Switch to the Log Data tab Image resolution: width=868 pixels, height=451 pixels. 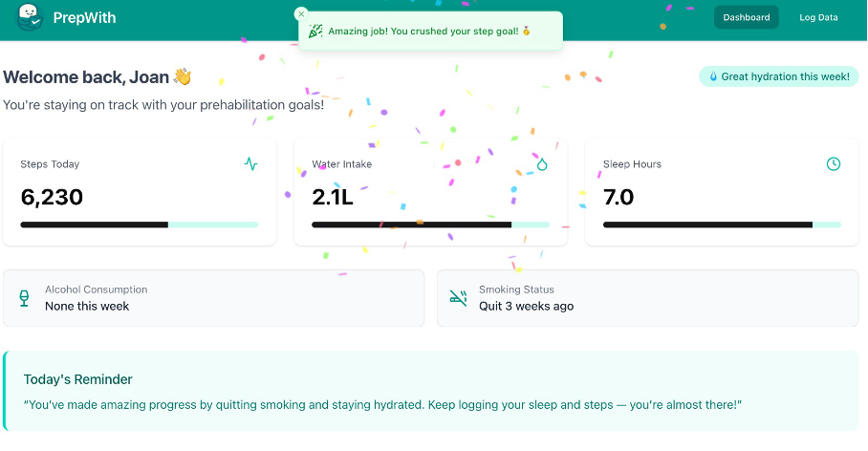818,17
